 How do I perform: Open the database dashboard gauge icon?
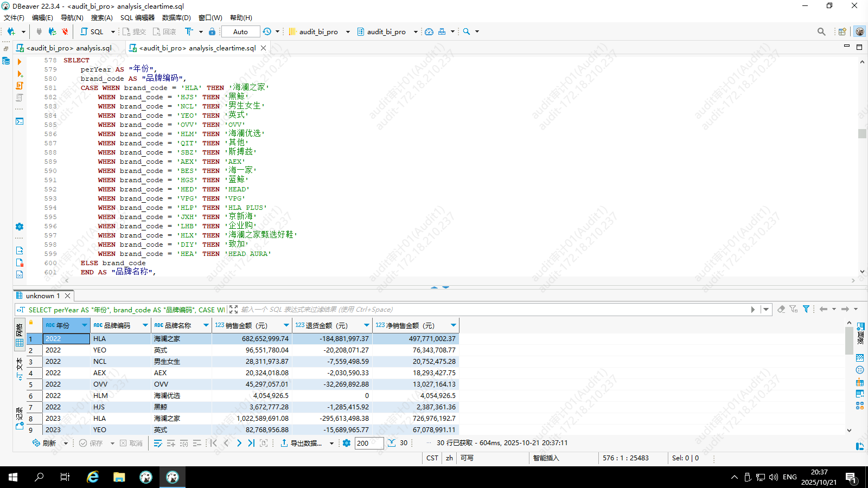429,31
